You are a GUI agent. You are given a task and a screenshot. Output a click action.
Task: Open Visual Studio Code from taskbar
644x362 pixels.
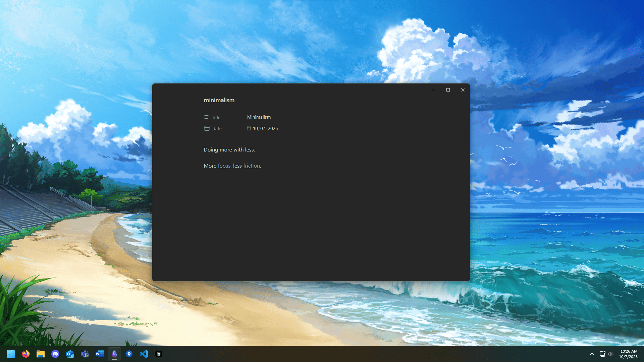[144, 354]
